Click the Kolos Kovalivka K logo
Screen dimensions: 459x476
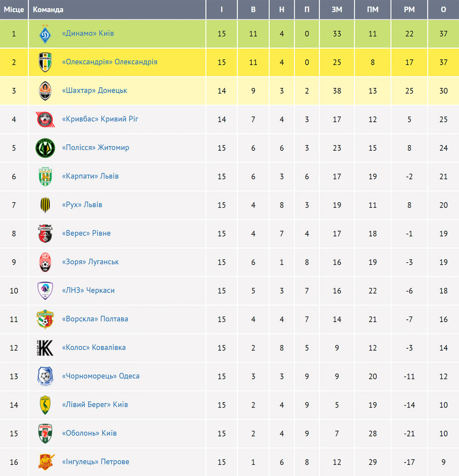coord(45,348)
